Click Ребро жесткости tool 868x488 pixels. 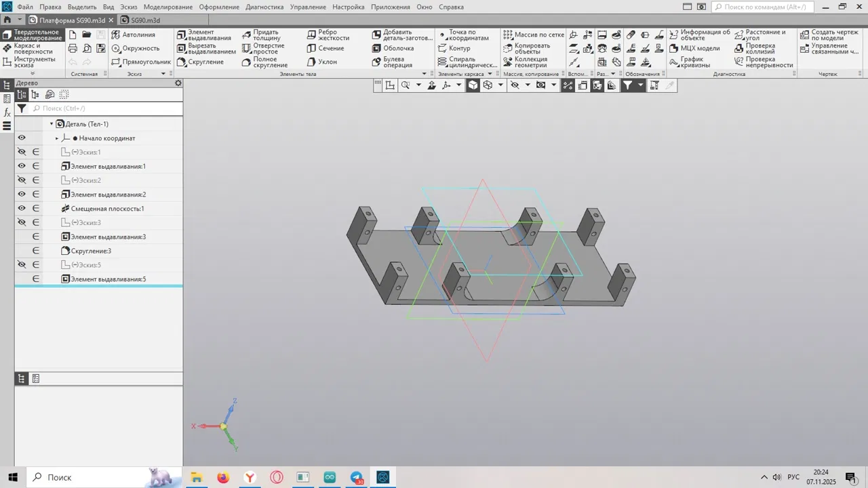[x=328, y=35]
